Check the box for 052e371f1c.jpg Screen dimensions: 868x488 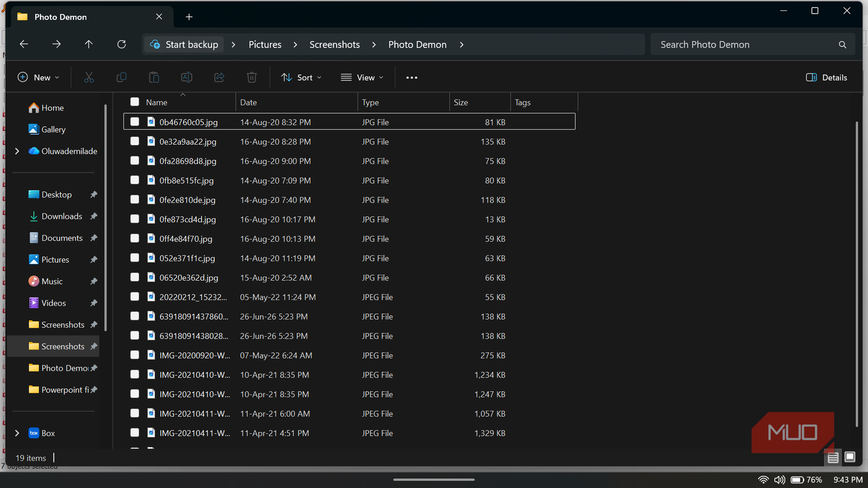(x=135, y=258)
